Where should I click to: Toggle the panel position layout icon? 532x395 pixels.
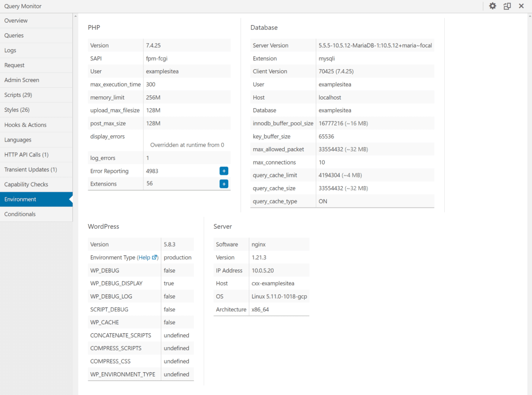click(507, 6)
